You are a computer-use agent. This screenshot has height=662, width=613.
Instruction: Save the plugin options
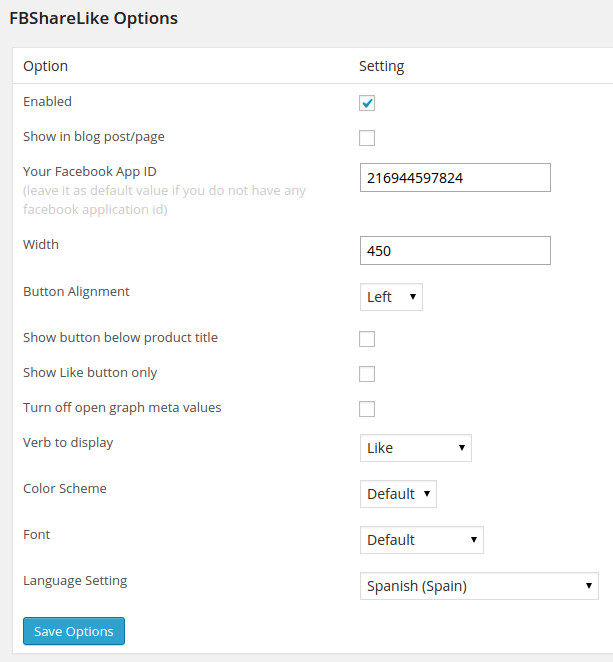pyautogui.click(x=74, y=631)
